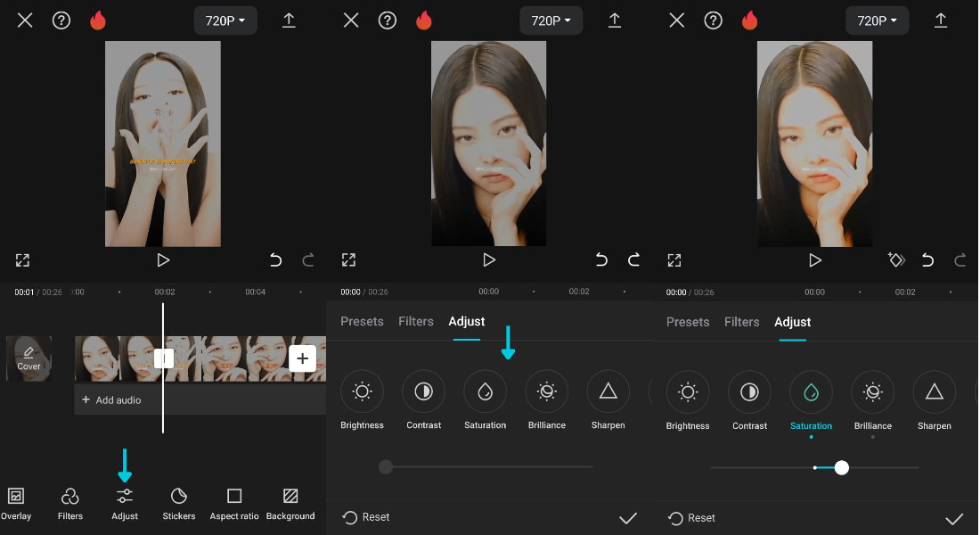The image size is (980, 535).
Task: Open the Filters tool in bottom toolbar
Action: point(70,505)
